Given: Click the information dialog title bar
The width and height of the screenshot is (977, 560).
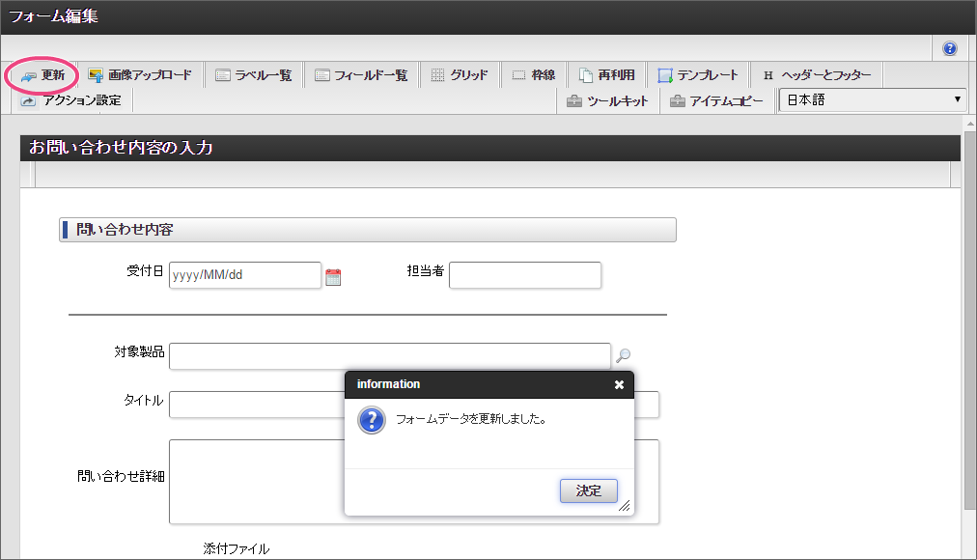Looking at the screenshot, I should tap(489, 384).
